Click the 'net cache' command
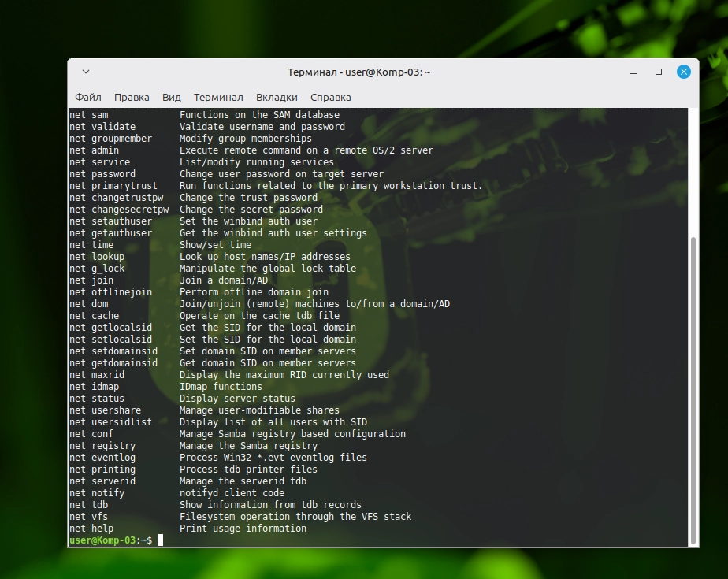 pos(95,316)
